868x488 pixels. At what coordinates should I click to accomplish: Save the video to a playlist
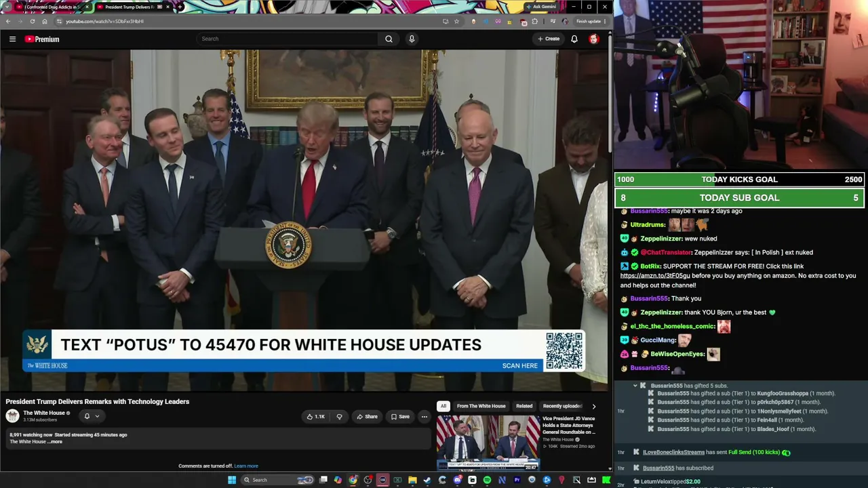point(400,417)
